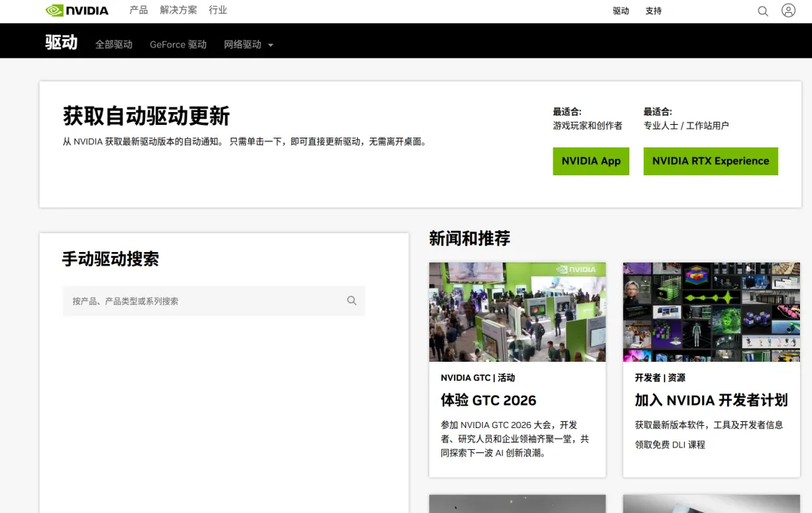Click the 获取自动驱动更新 heading
This screenshot has height=513, width=812.
pos(146,116)
